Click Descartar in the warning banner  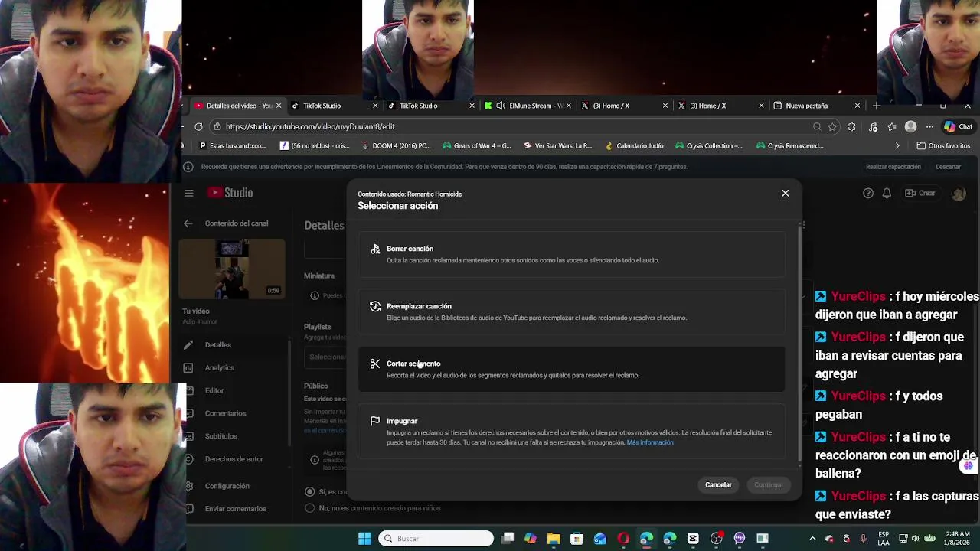coord(948,167)
